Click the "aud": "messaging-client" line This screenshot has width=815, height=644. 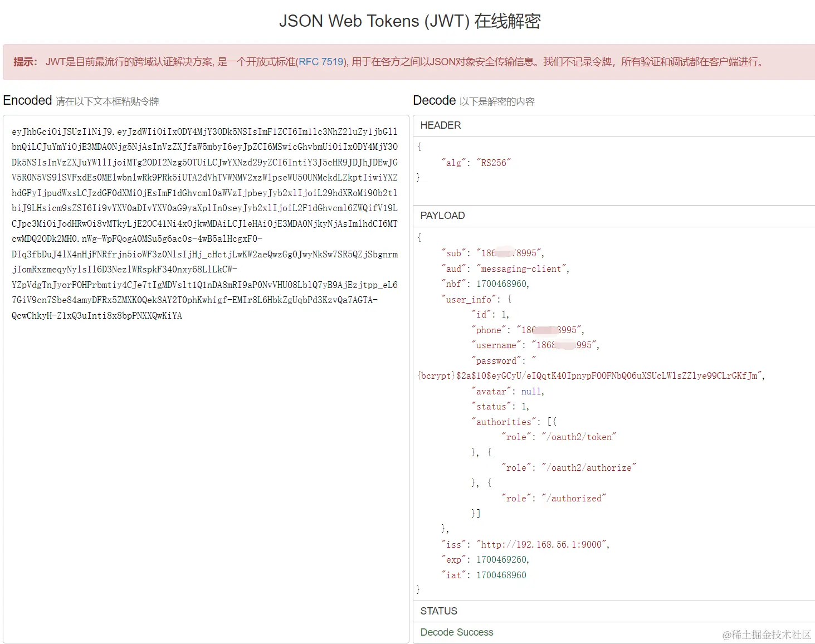click(x=505, y=269)
